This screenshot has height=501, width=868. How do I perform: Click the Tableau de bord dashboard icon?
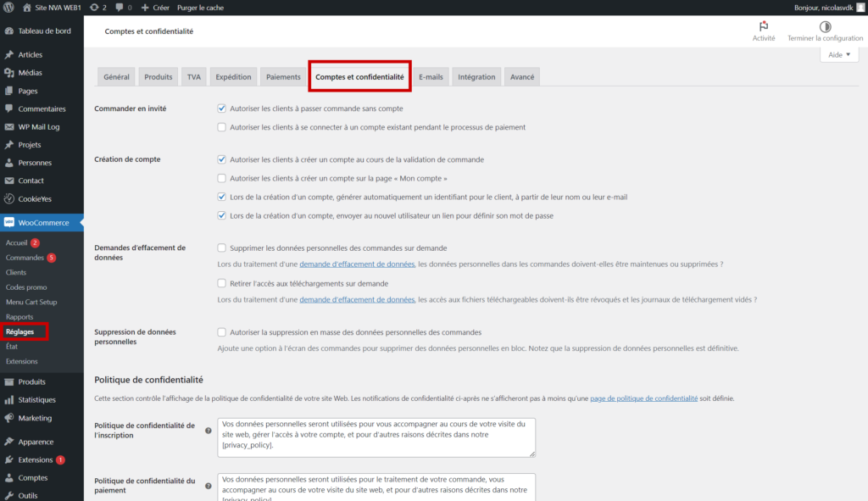pos(8,31)
